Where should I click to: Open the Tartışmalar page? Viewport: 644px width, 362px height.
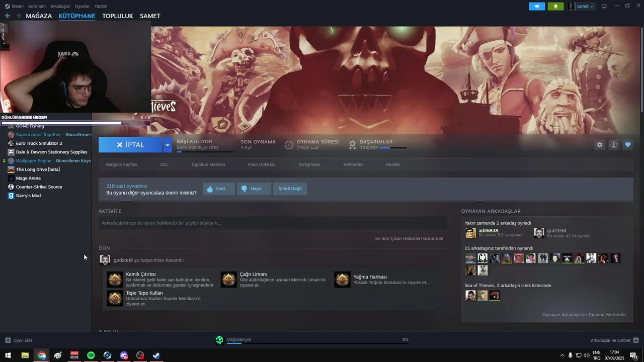[x=309, y=164]
